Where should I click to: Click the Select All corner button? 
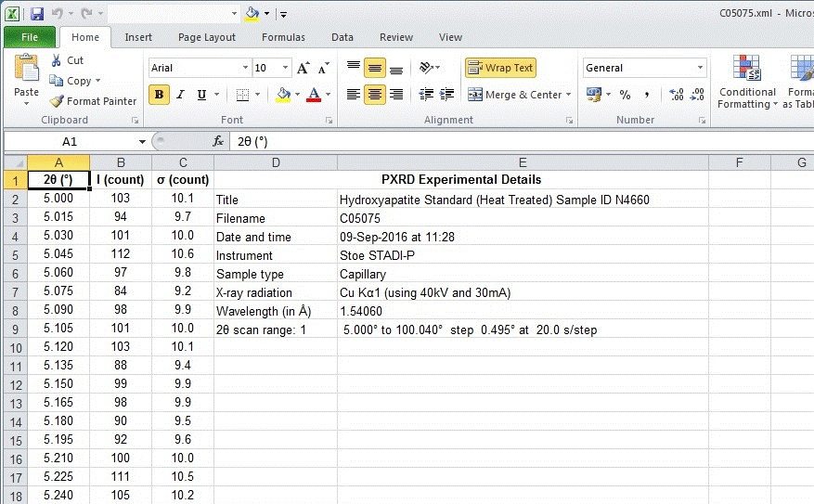pos(15,162)
